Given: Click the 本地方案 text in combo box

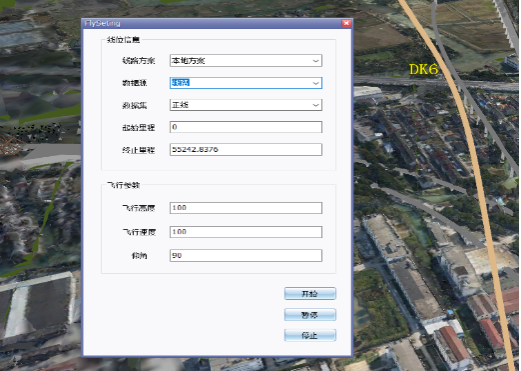Looking at the screenshot, I should [x=188, y=61].
